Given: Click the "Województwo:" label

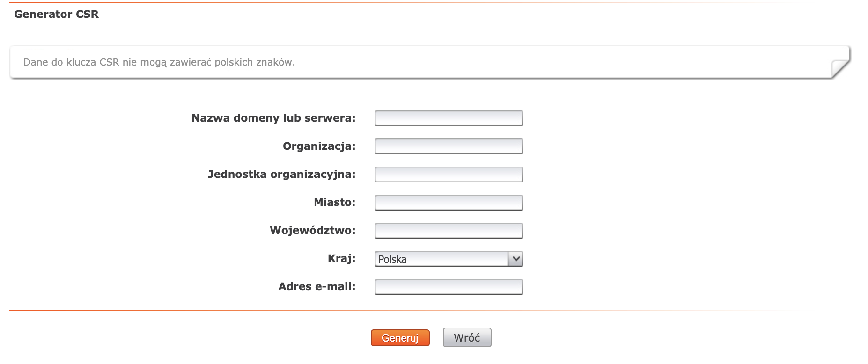Looking at the screenshot, I should click(x=312, y=230).
